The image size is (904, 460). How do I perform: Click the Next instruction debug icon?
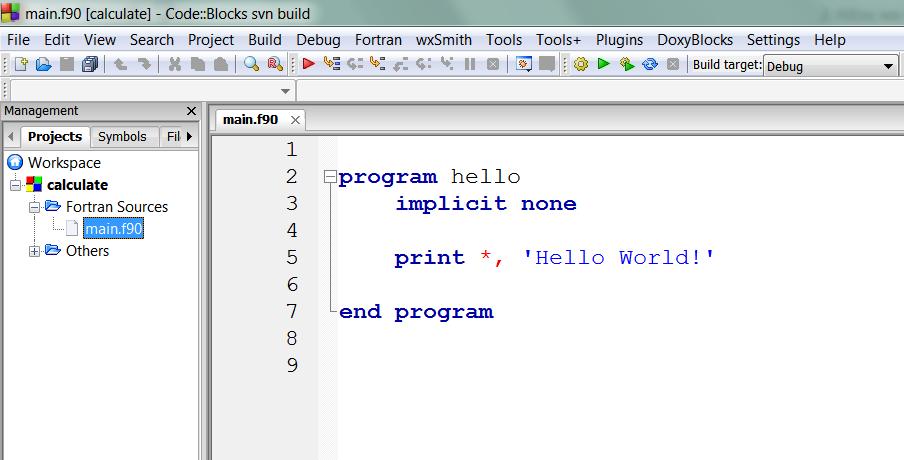(424, 64)
